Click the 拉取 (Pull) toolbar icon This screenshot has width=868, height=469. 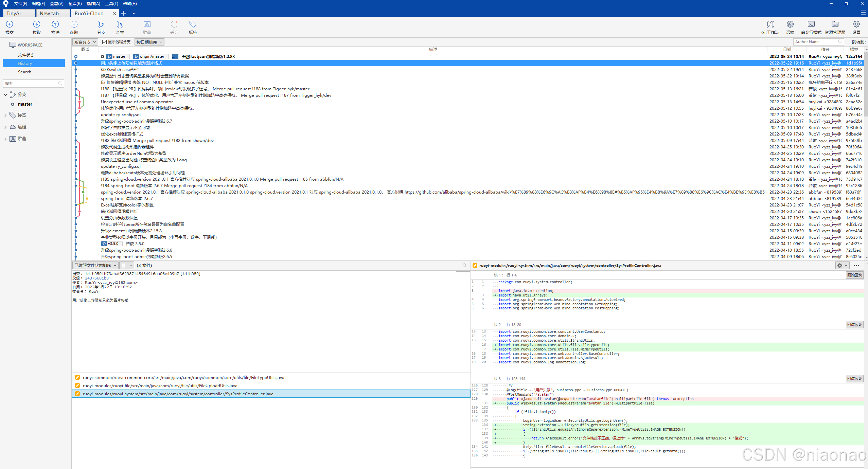[37, 24]
